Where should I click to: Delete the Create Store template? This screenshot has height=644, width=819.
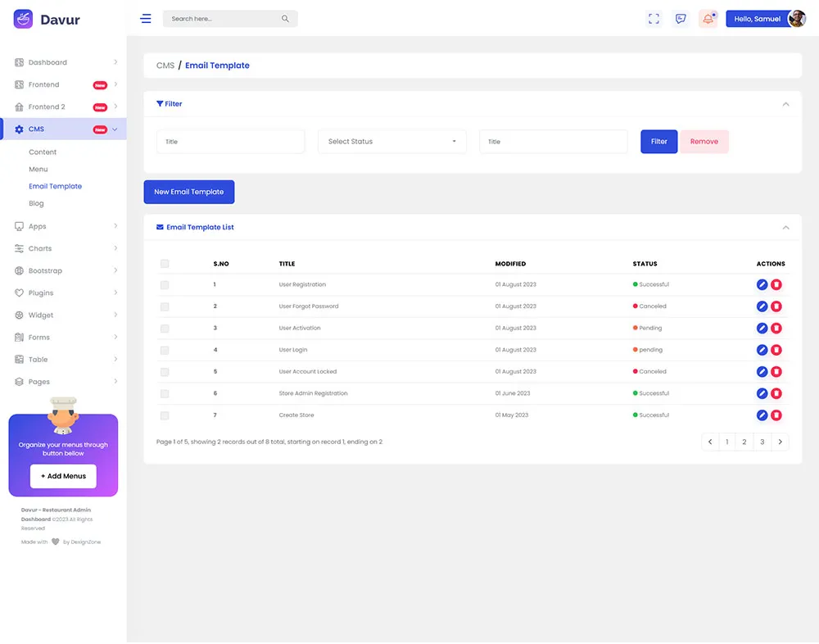776,415
